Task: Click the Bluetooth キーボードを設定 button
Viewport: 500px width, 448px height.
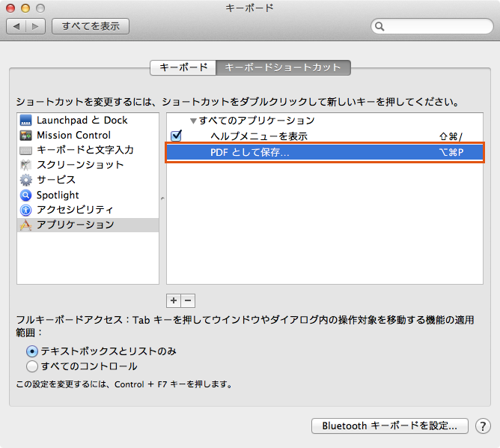Action: (390, 426)
